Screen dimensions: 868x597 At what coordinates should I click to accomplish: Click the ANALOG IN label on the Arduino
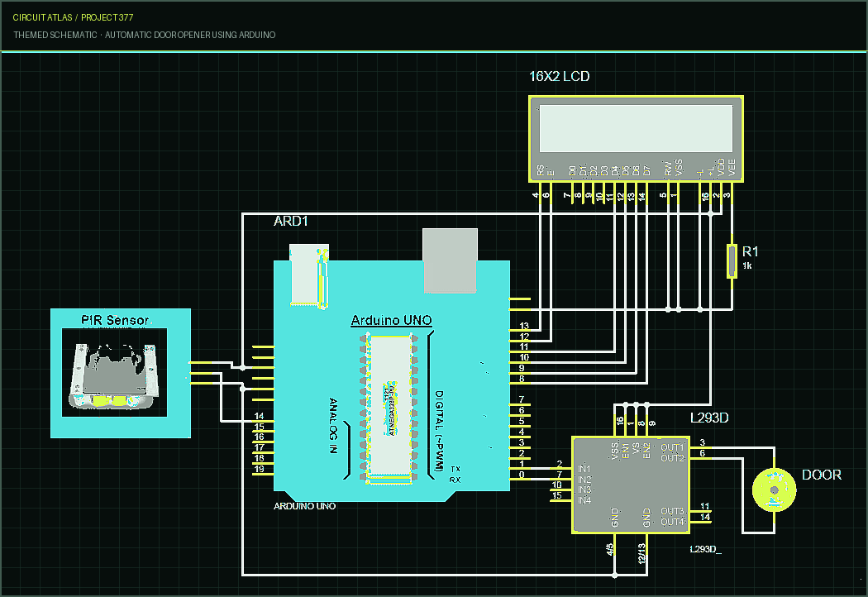pos(333,426)
